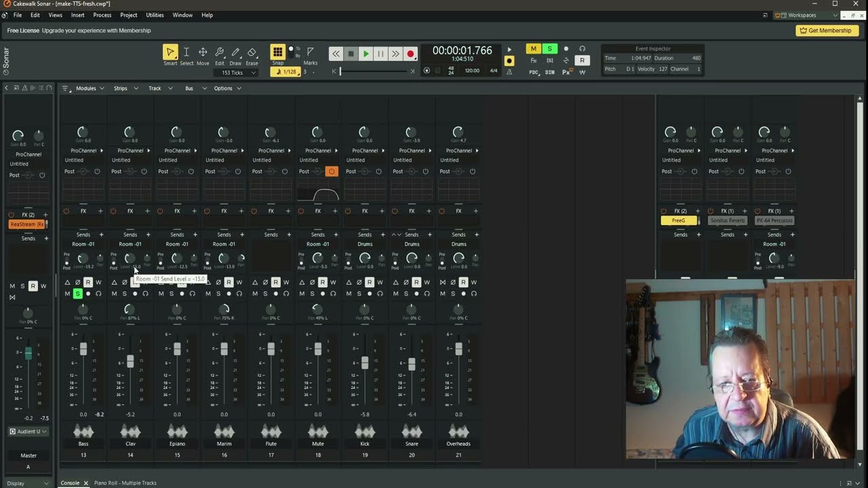This screenshot has height=488, width=868.
Task: Toggle mono/stereo interleave on Marim strip
Action: point(208,282)
